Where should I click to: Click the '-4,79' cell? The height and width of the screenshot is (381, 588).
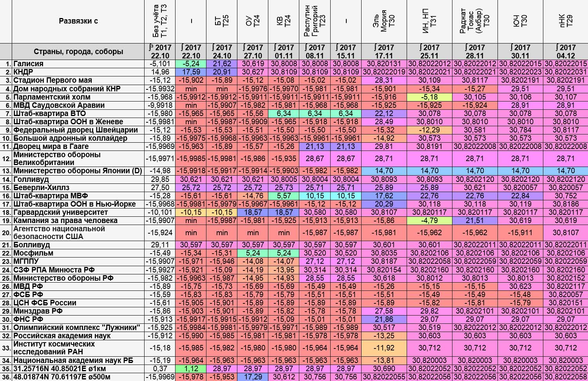point(429,220)
